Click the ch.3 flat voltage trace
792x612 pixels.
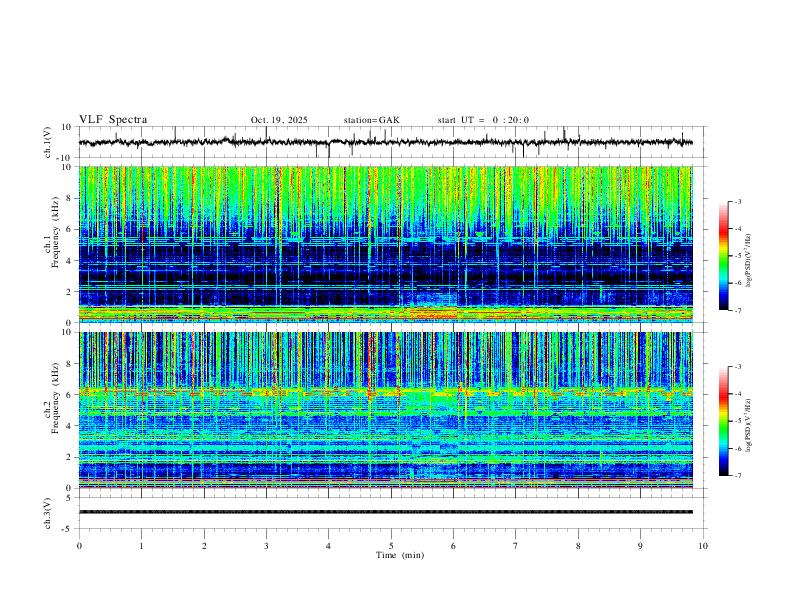pyautogui.click(x=385, y=512)
